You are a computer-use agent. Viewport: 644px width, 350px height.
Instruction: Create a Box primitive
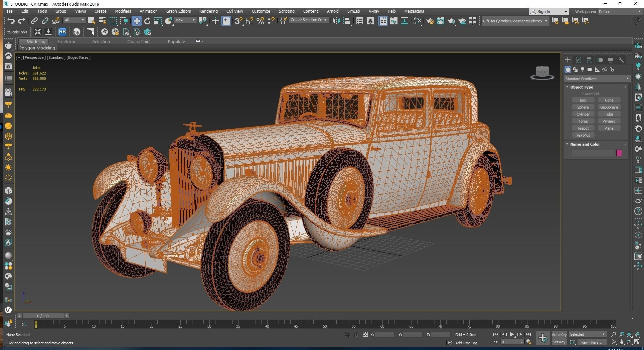click(x=583, y=100)
